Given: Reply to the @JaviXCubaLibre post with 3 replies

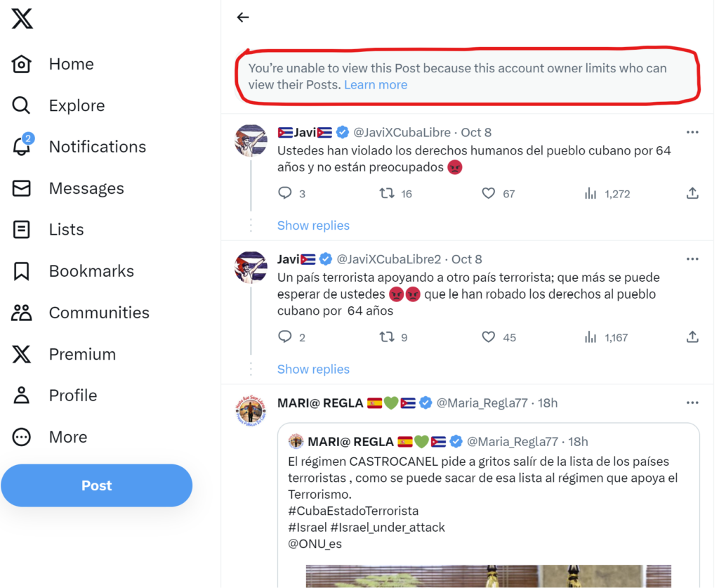Looking at the screenshot, I should (285, 193).
